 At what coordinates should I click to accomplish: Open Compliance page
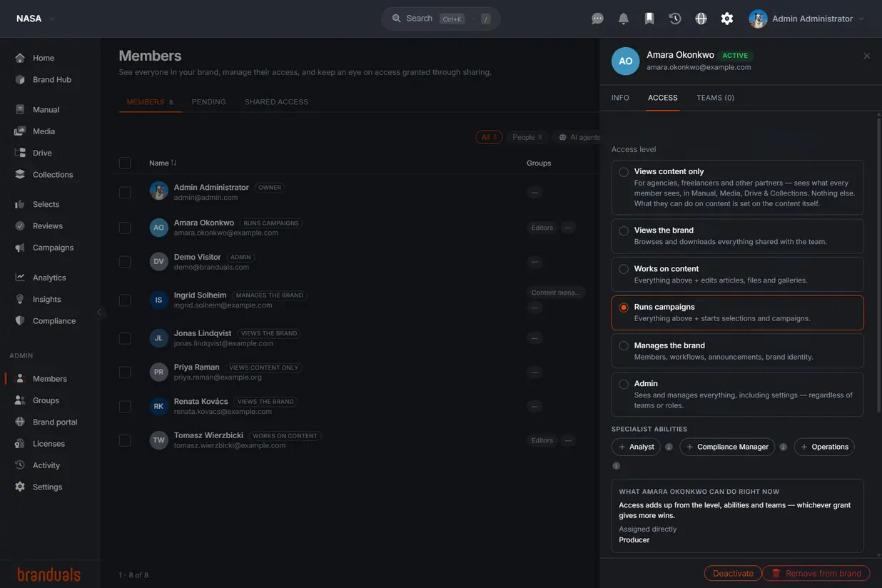[54, 320]
